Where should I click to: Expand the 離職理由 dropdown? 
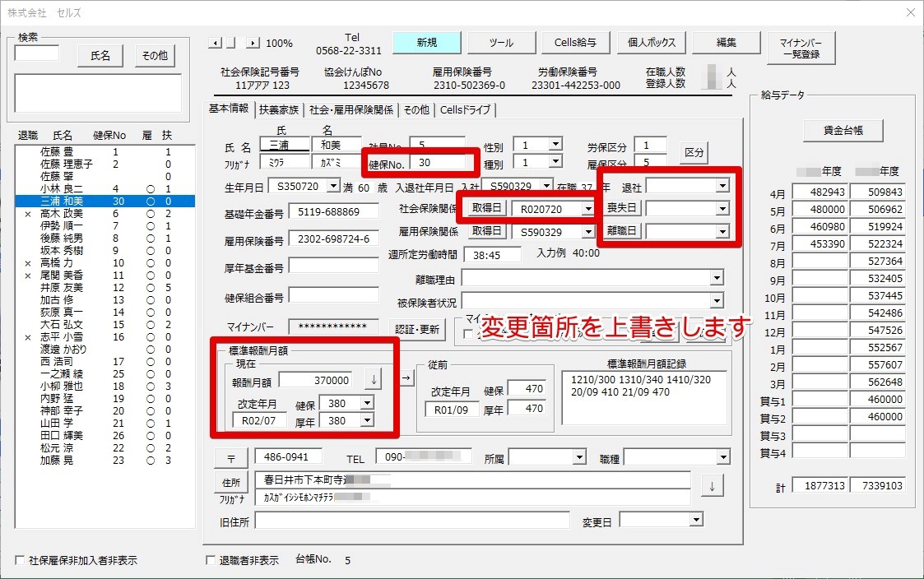click(x=717, y=277)
